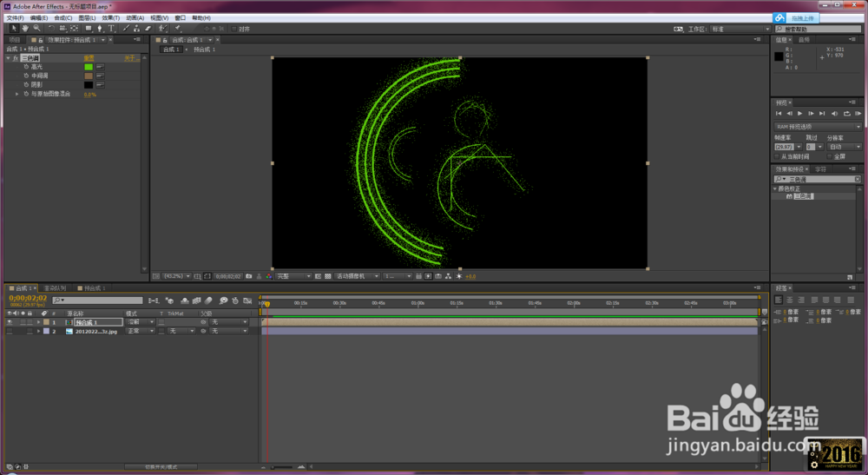
Task: Expand layer 1 properties triangle
Action: [x=39, y=322]
